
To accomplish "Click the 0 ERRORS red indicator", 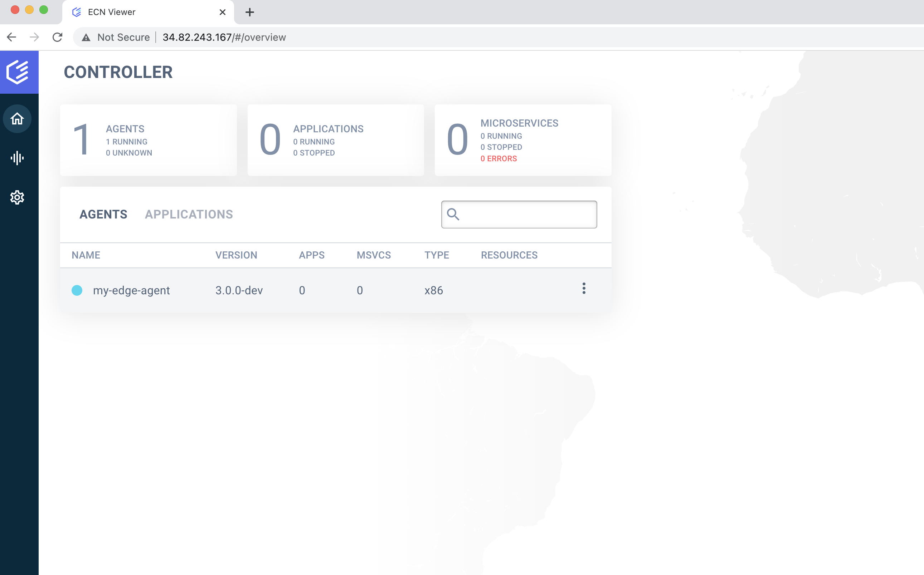I will (499, 158).
